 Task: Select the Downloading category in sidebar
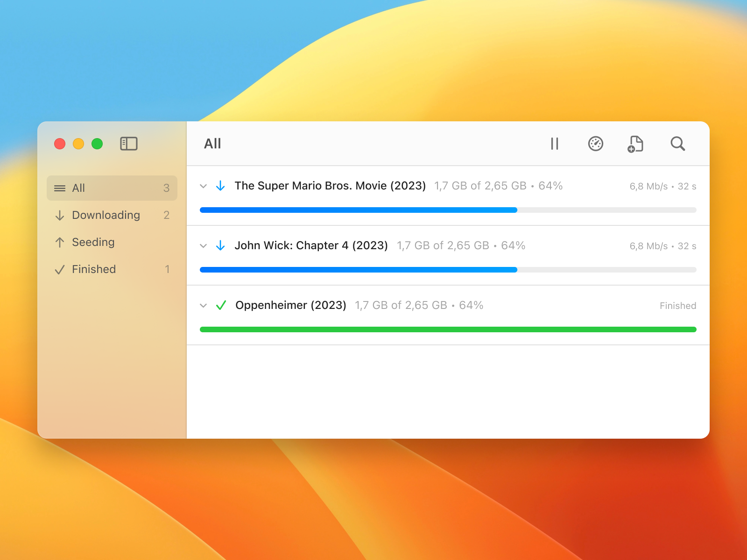tap(112, 215)
